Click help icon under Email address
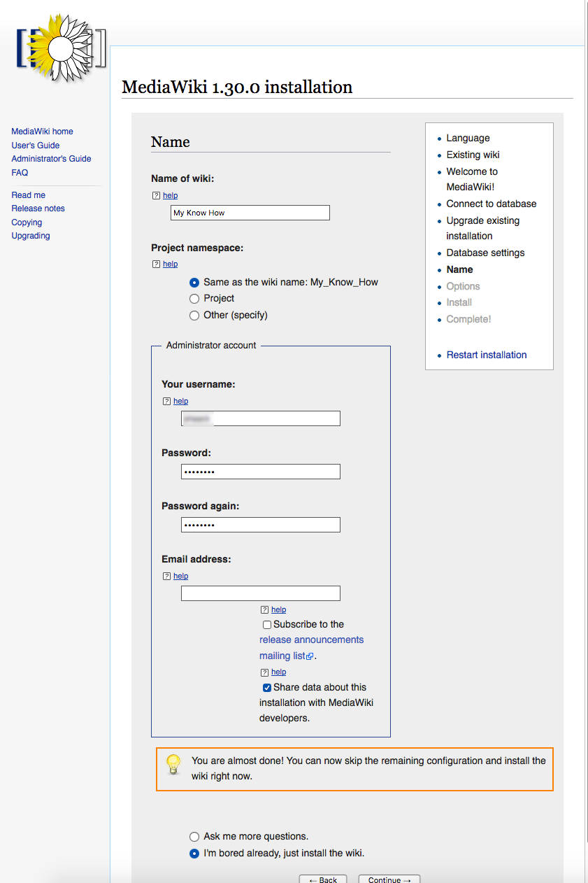588x883 pixels. click(x=166, y=577)
